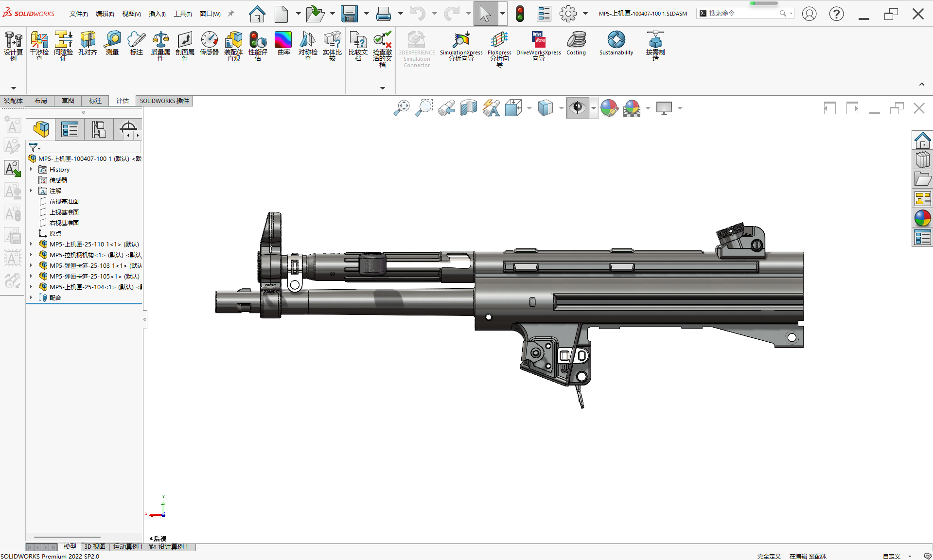Open the 评估 evaluate ribbon tab
933x560 pixels.
pos(123,101)
